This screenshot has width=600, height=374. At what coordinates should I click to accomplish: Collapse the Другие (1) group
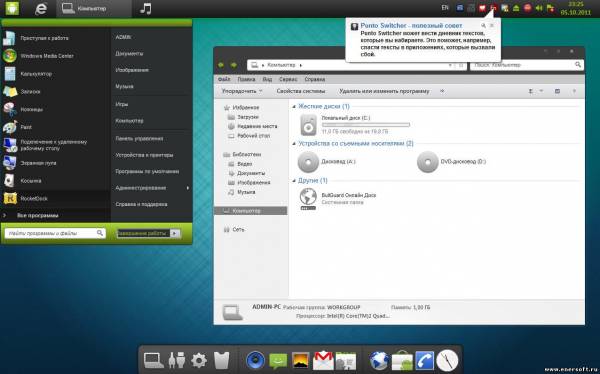(x=294, y=181)
